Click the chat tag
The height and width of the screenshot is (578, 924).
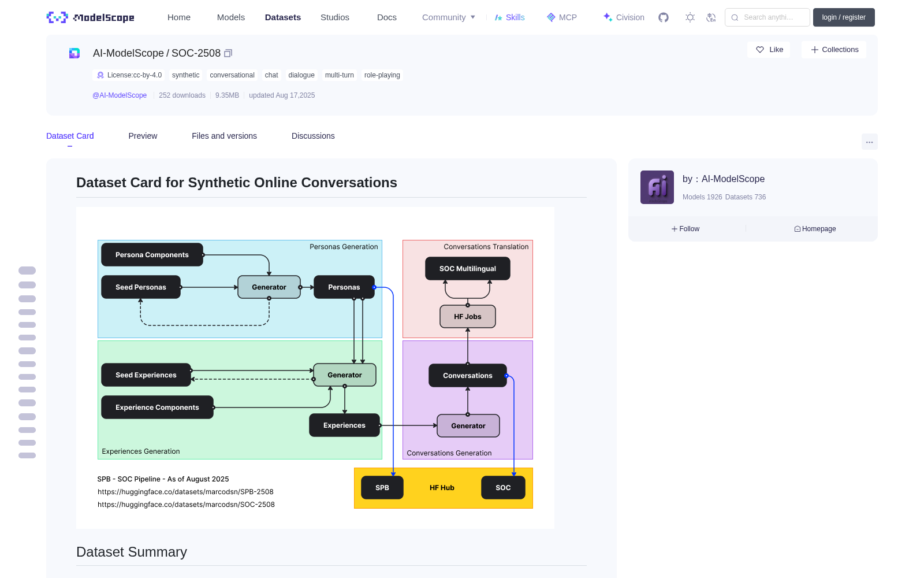tap(271, 75)
